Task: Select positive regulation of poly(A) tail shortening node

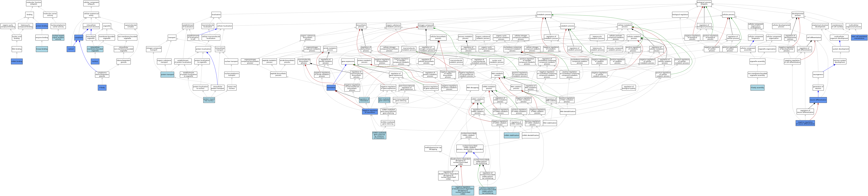Action: (488, 191)
